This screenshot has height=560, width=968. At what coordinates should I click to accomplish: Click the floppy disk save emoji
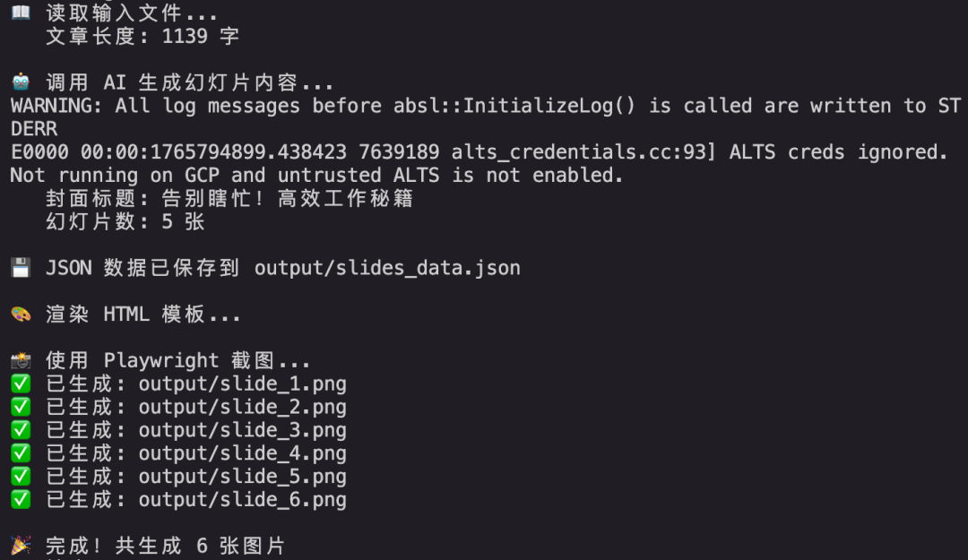(x=21, y=267)
